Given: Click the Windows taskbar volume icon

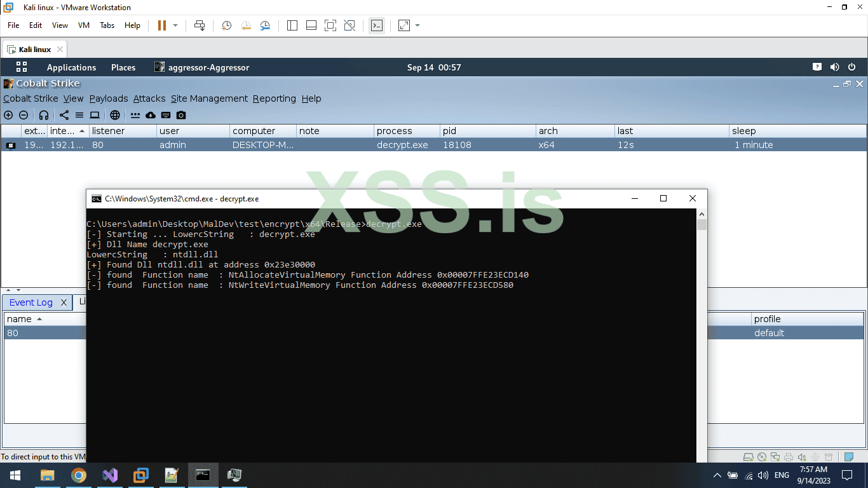Looking at the screenshot, I should click(x=763, y=475).
